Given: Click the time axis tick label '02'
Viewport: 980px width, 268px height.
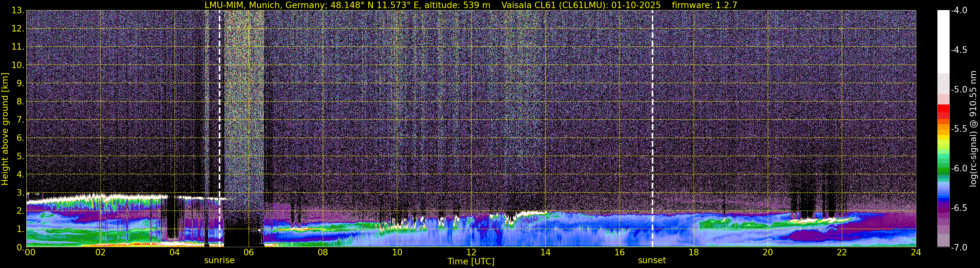Looking at the screenshot, I should [100, 252].
